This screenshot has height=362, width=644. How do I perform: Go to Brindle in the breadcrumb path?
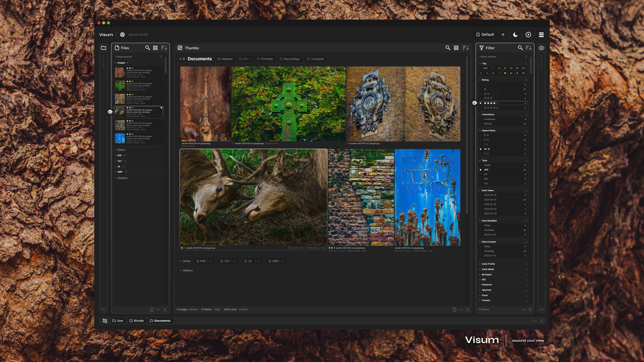(137, 321)
